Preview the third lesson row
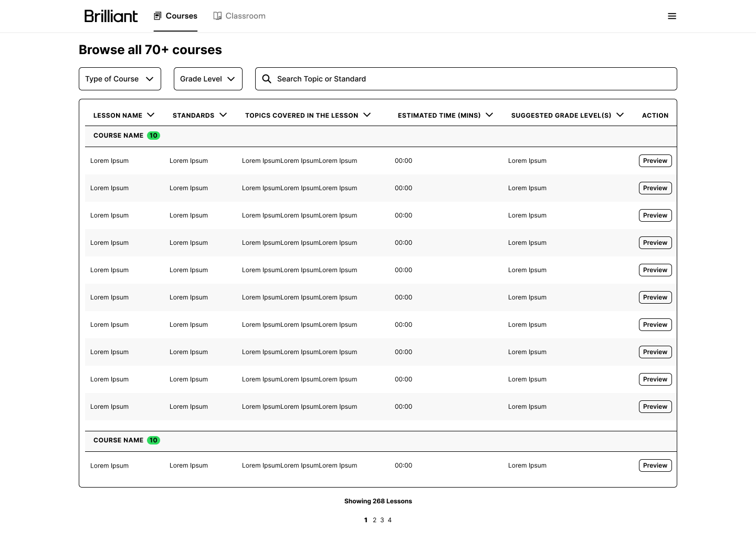 [655, 215]
